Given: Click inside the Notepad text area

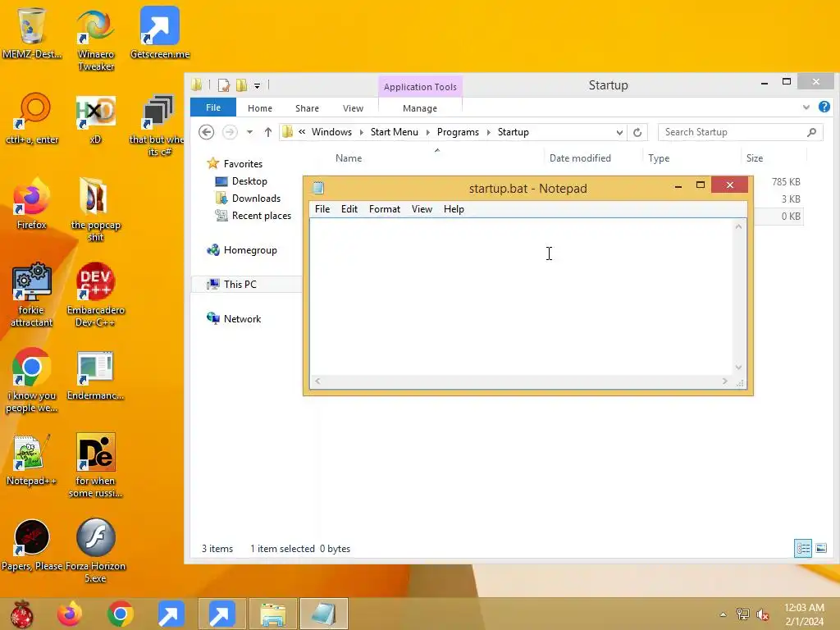Looking at the screenshot, I should [521, 297].
